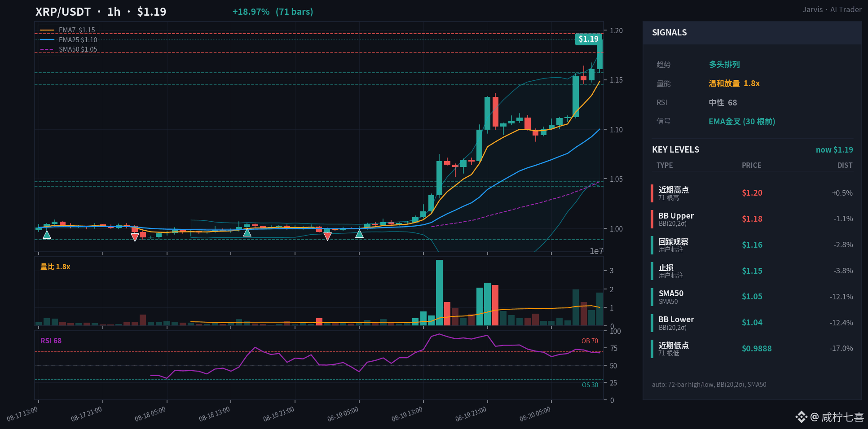Image resolution: width=868 pixels, height=429 pixels.
Task: Click the green up-triangle signal after 08-18 13:00
Action: point(247,232)
